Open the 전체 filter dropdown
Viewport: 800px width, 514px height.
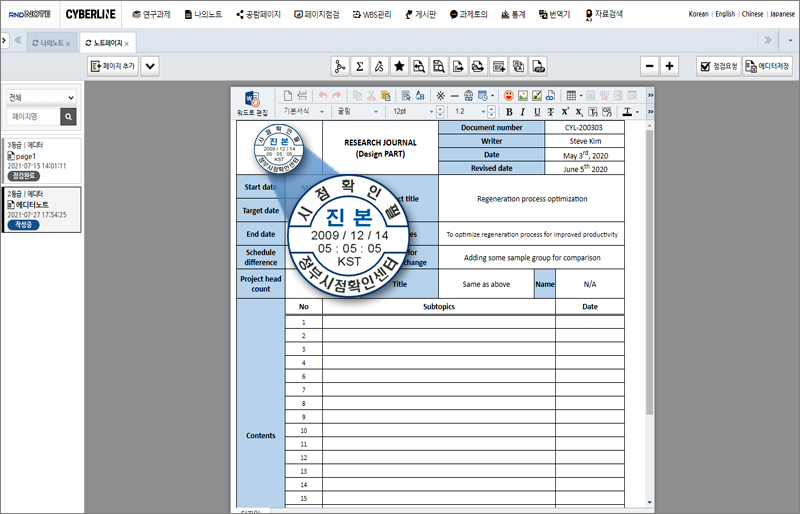[41, 97]
